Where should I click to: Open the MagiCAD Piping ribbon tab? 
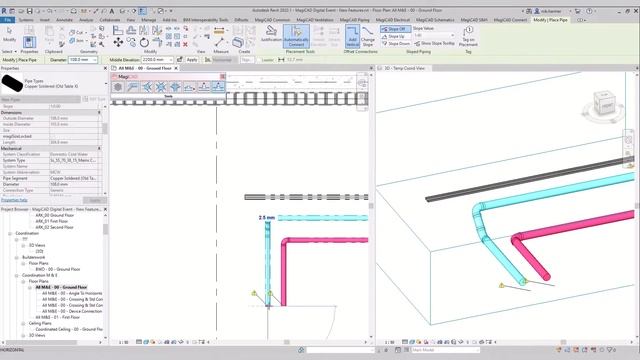(x=354, y=20)
